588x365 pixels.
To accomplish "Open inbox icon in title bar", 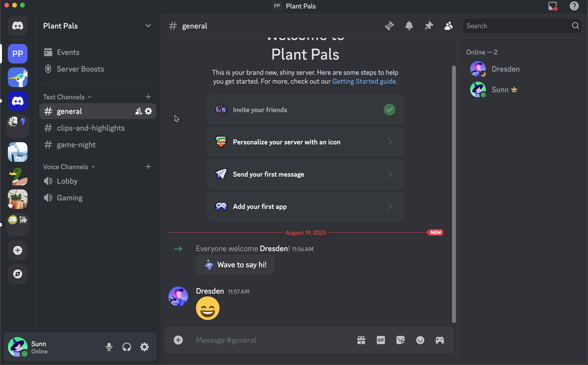I will [553, 6].
